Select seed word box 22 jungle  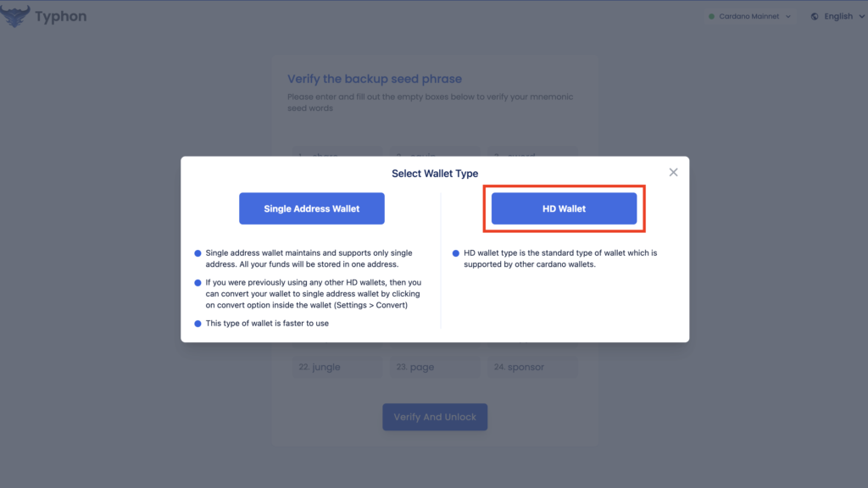pyautogui.click(x=337, y=367)
